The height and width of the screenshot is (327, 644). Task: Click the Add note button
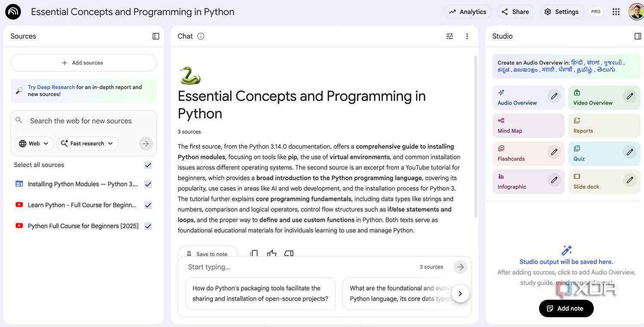click(x=566, y=309)
